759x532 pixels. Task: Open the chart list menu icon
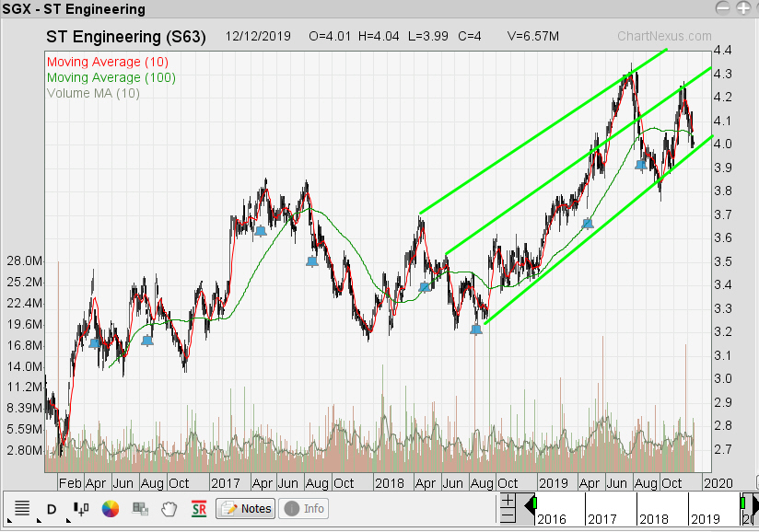tap(22, 508)
